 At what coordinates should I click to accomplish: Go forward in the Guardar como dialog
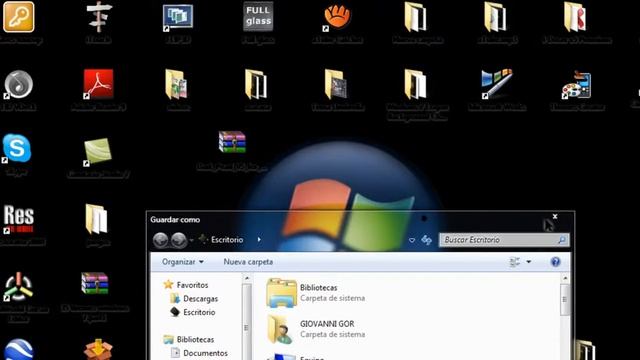(178, 240)
